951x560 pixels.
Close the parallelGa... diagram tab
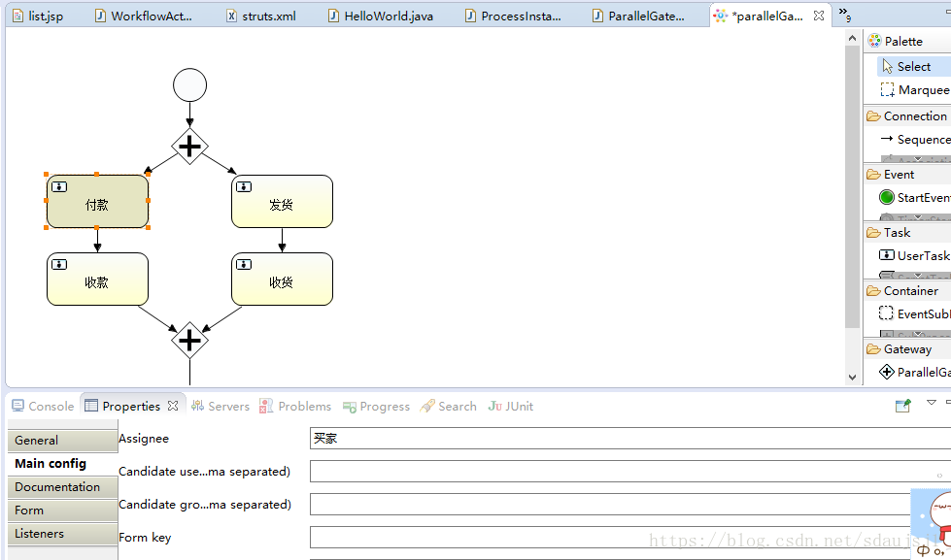tap(819, 16)
